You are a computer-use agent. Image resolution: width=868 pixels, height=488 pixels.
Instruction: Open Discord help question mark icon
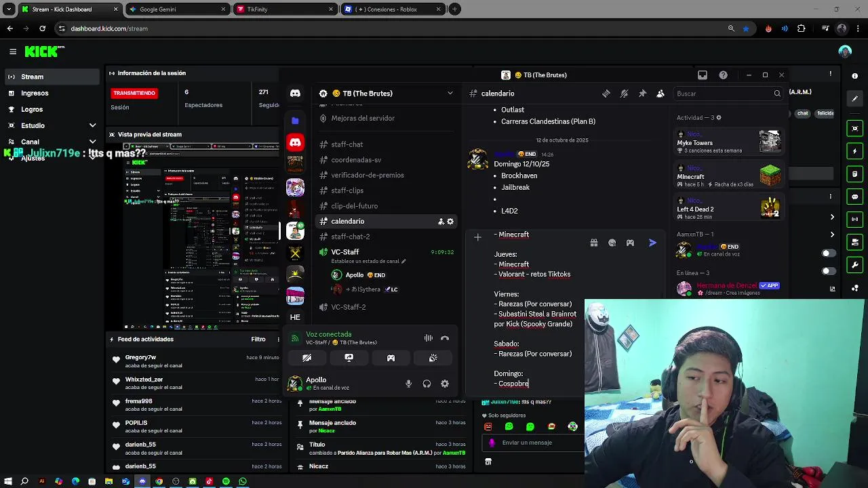[723, 75]
